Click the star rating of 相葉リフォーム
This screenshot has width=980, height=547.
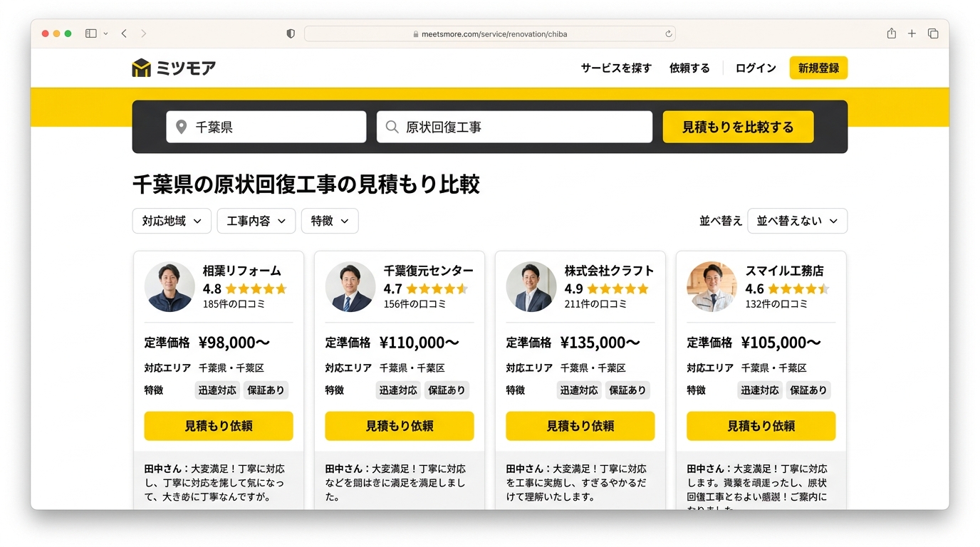click(256, 288)
